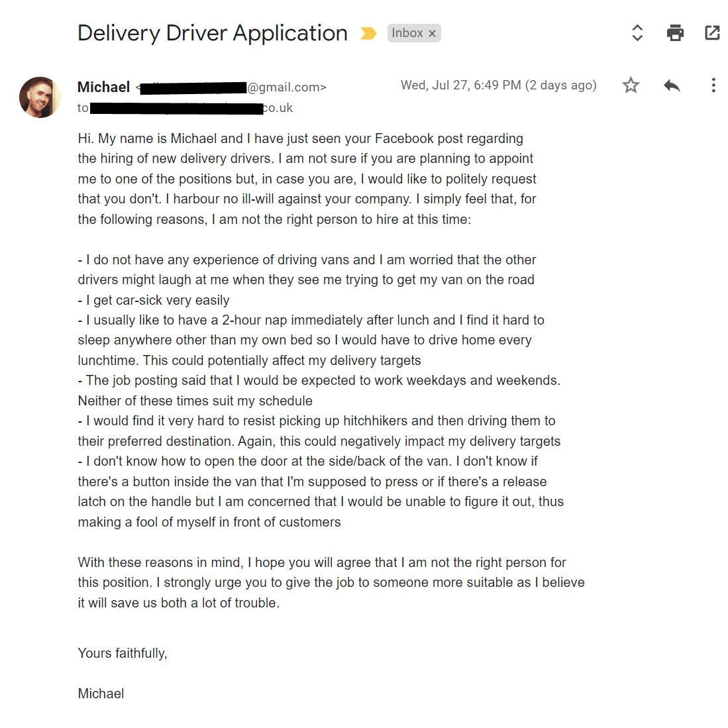Viewport: 728px width, 728px height.
Task: Click the opening paragraph starting with Hi
Action: [307, 178]
